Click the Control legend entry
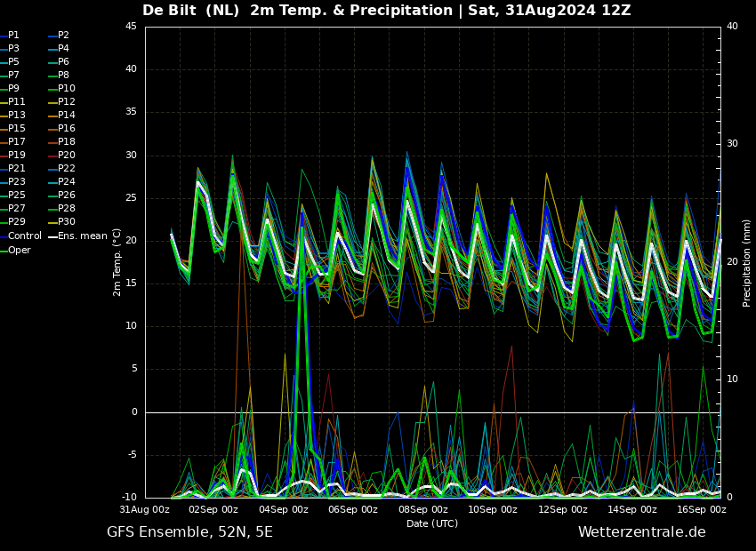 pos(21,236)
